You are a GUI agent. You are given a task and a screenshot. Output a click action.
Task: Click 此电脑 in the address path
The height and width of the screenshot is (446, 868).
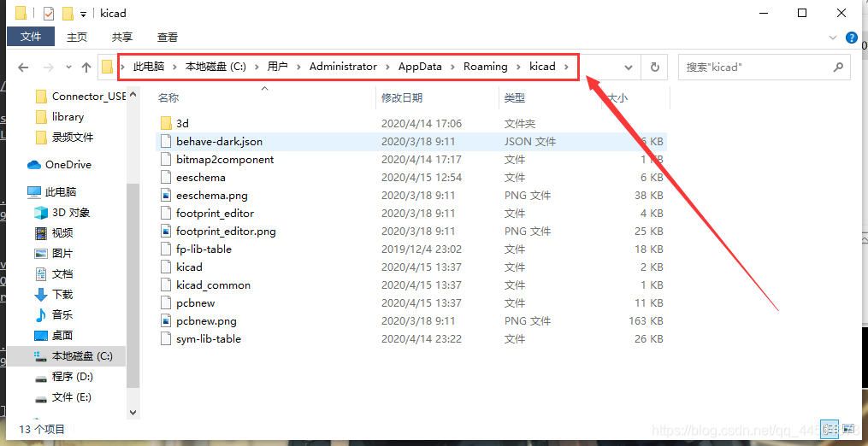149,67
